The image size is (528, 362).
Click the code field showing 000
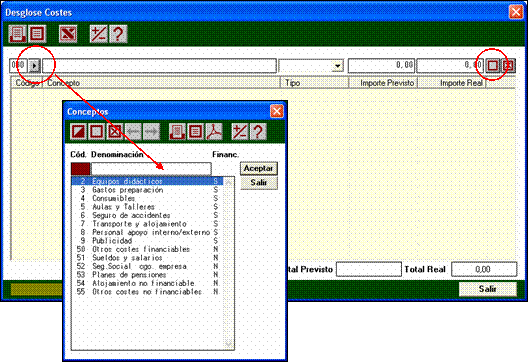tap(19, 65)
